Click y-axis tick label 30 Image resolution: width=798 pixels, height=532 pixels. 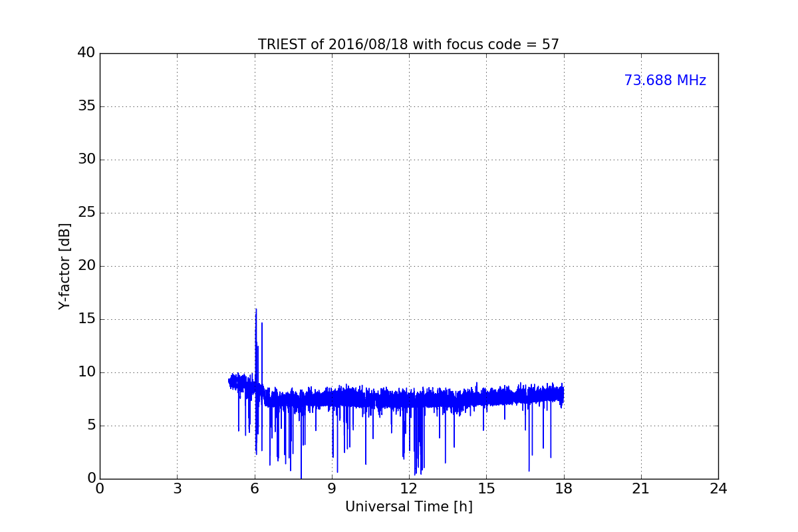[x=86, y=160]
